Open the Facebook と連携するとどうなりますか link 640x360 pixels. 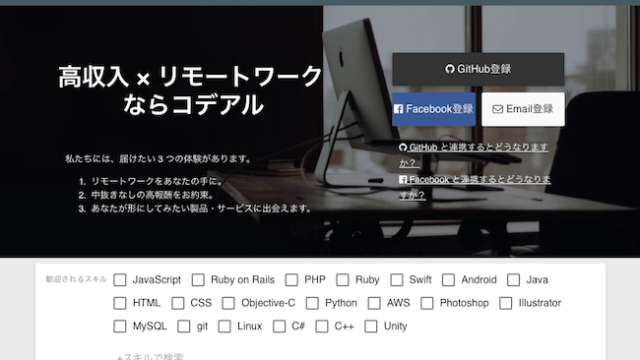tap(475, 187)
